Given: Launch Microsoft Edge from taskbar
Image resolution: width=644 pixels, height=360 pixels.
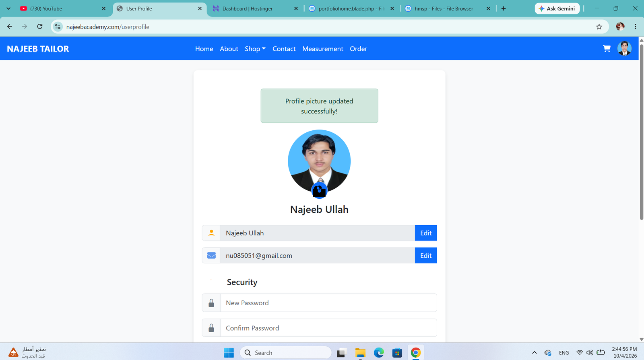Looking at the screenshot, I should pyautogui.click(x=379, y=353).
